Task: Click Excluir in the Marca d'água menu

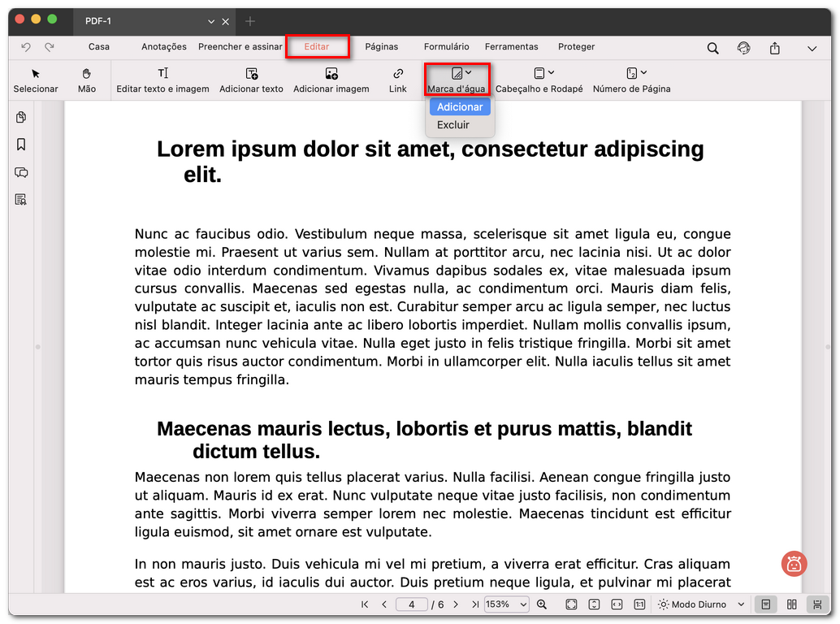Action: point(453,124)
